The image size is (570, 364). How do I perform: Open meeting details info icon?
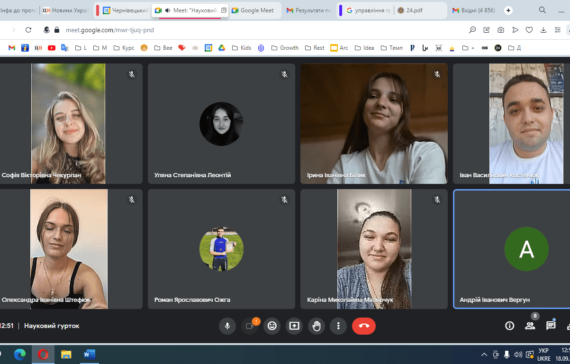pyautogui.click(x=510, y=326)
